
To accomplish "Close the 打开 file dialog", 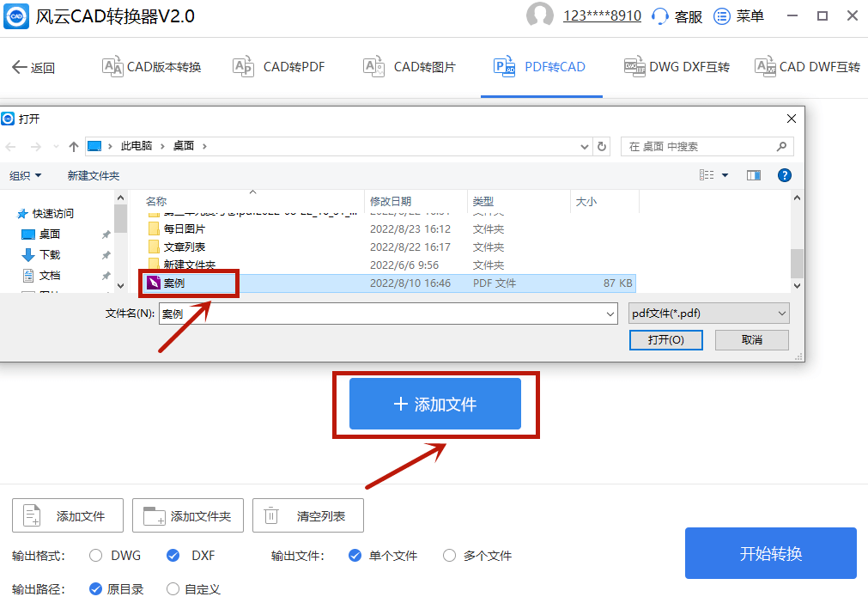I will point(792,119).
